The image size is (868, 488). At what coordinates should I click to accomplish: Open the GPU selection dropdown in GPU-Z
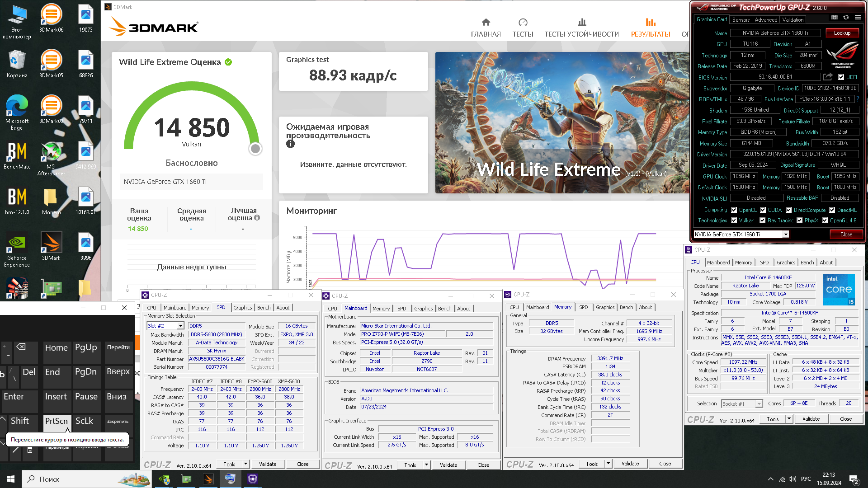786,235
